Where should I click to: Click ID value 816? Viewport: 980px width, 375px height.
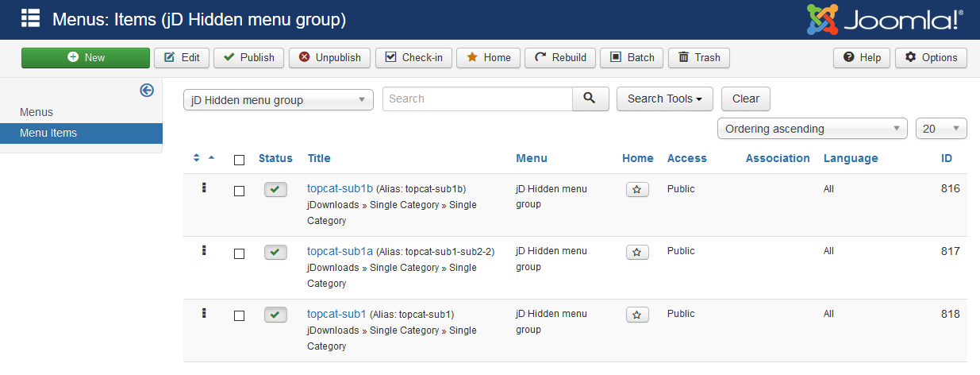[x=951, y=188]
